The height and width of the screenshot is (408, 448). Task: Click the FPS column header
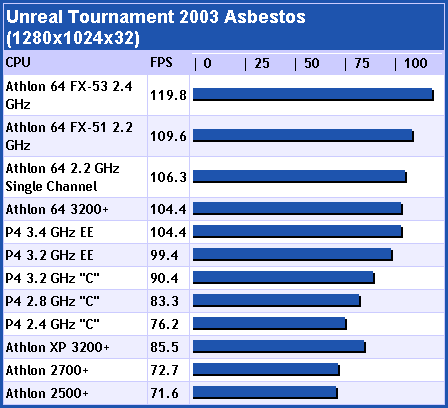(161, 62)
